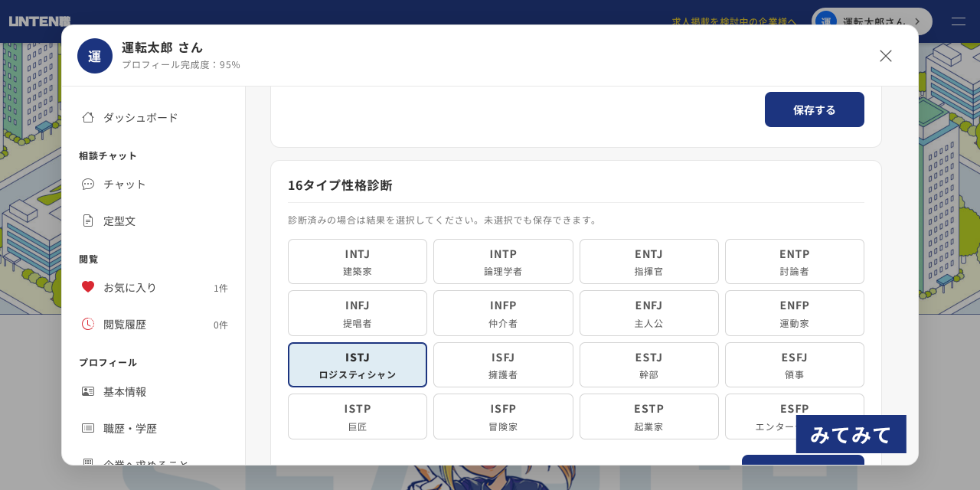This screenshot has width=980, height=490.
Task: Click the 16タイプ性格診断 heading
Action: pos(340,185)
